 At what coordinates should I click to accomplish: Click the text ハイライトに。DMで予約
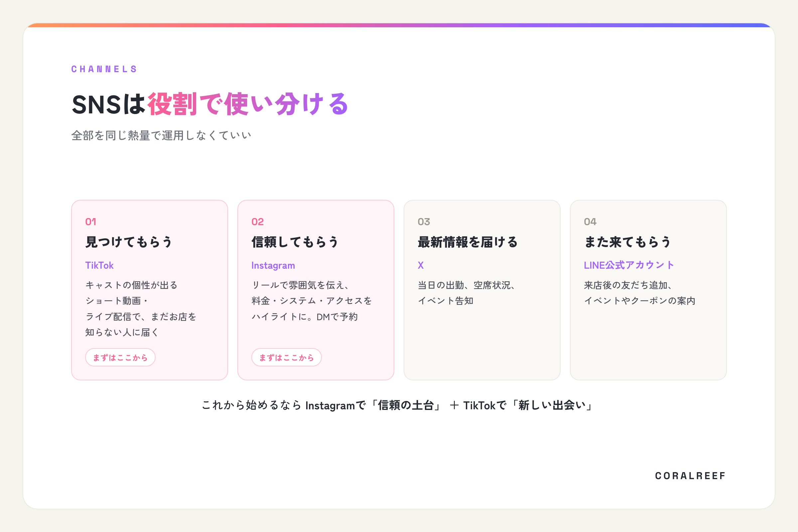tap(305, 317)
